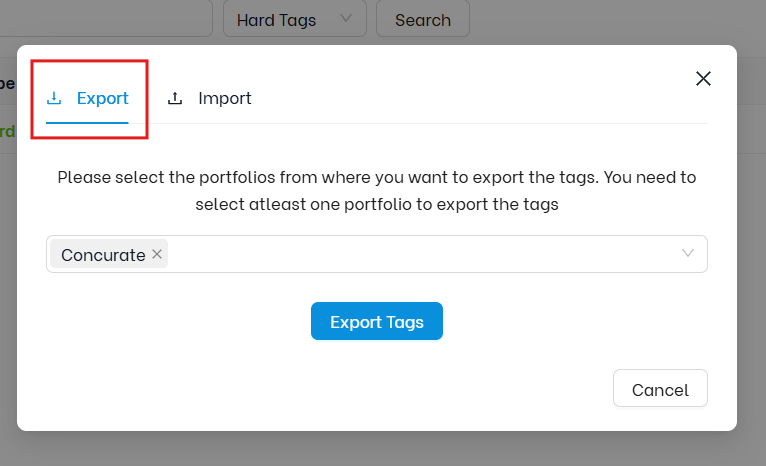Click the Search button behind the dialog
The width and height of the screenshot is (766, 466).
(423, 19)
